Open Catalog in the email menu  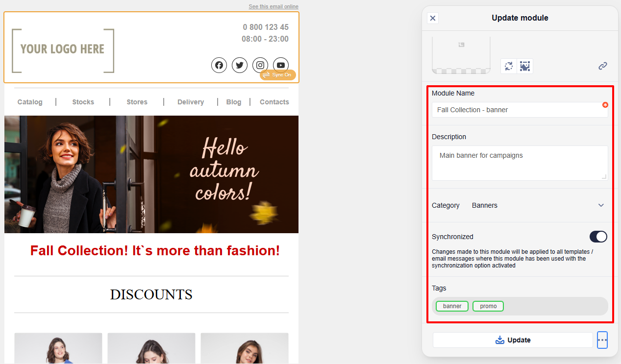pos(30,102)
